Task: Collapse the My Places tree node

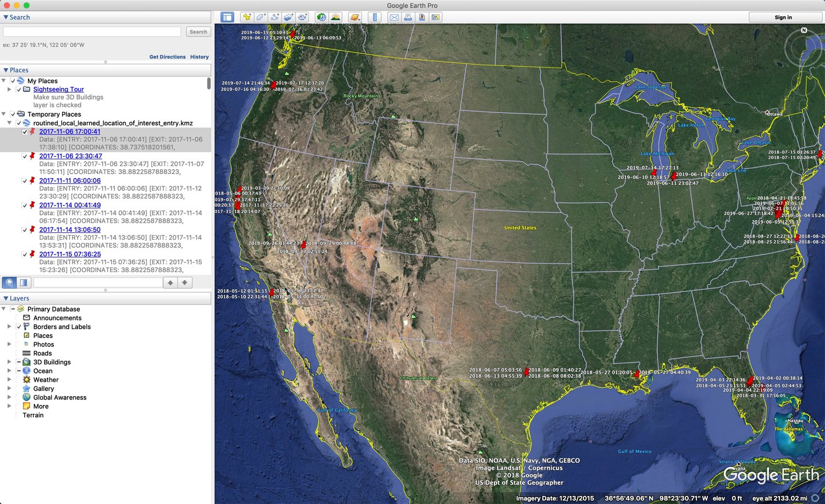Action: tap(4, 81)
